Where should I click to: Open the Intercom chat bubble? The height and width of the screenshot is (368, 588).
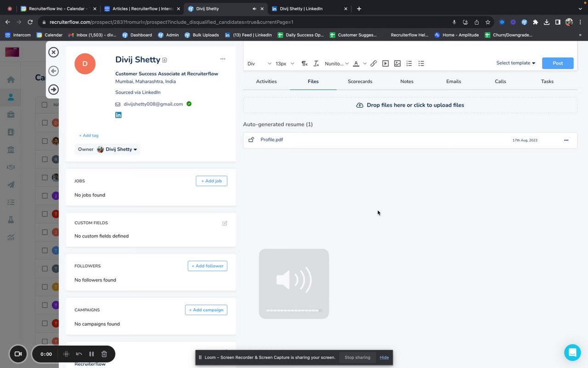click(x=572, y=352)
